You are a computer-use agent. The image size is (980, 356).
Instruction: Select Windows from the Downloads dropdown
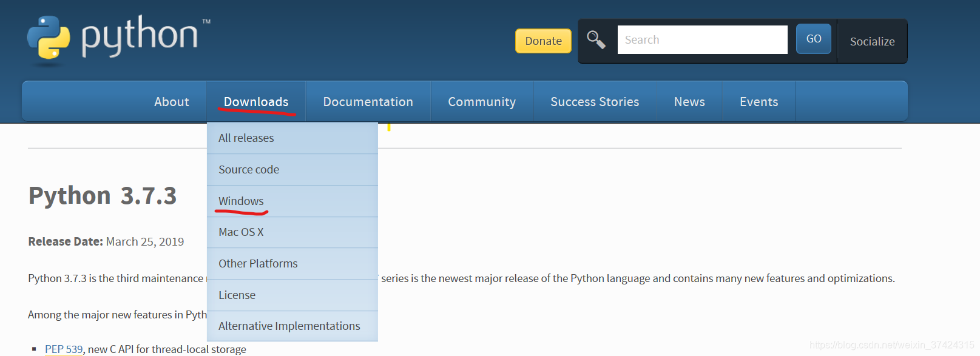pos(241,201)
